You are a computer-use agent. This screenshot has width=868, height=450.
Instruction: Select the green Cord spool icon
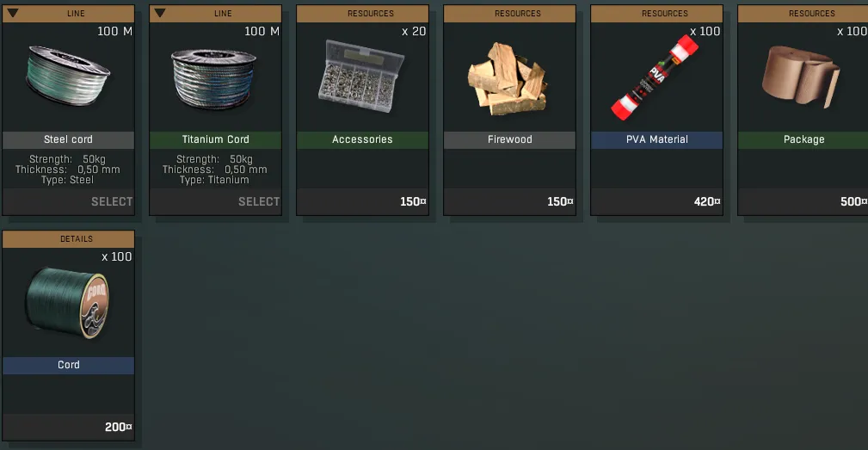point(68,302)
